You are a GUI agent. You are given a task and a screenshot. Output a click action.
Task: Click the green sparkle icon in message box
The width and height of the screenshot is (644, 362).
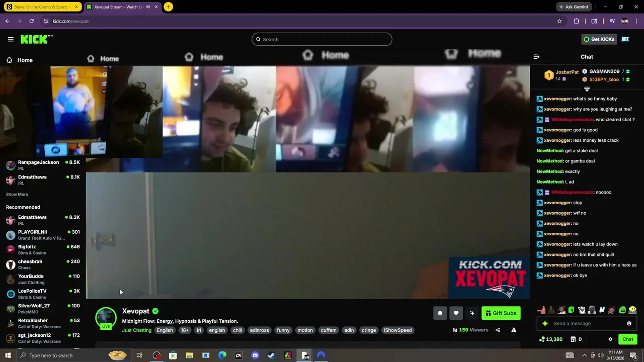pyautogui.click(x=545, y=323)
